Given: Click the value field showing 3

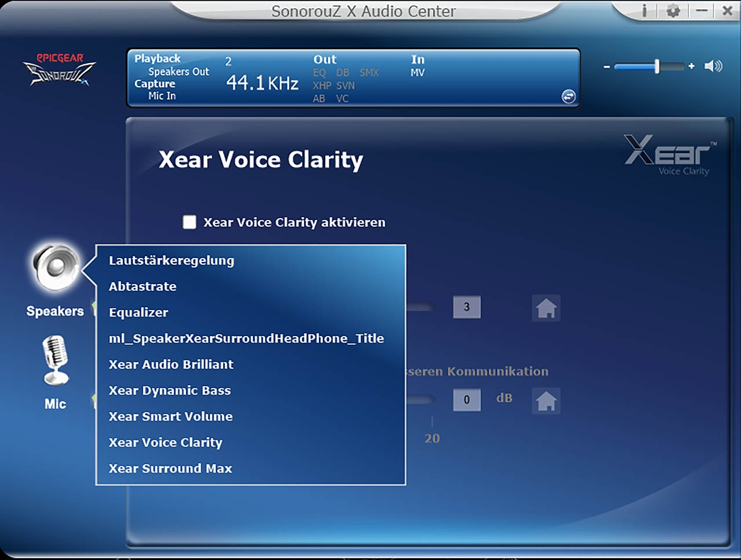Looking at the screenshot, I should tap(467, 307).
